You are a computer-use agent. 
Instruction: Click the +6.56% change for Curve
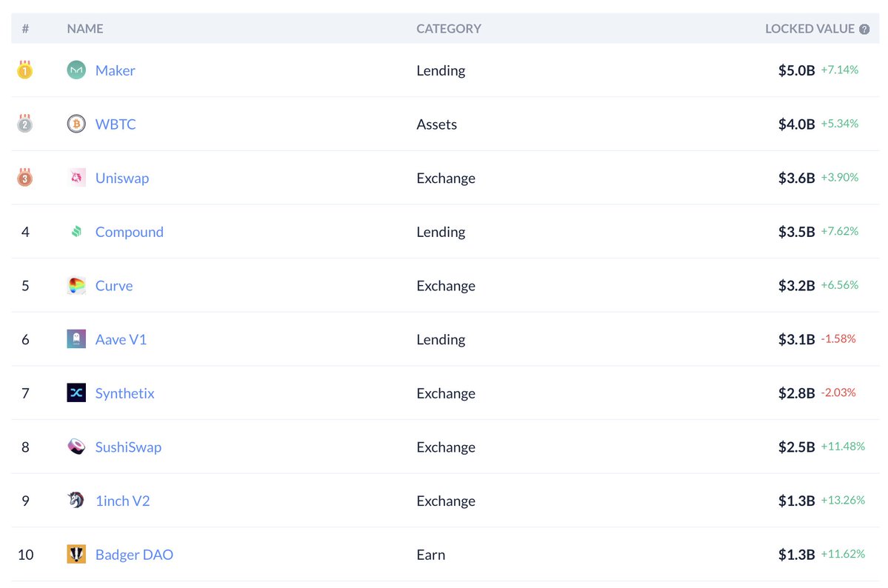pyautogui.click(x=839, y=285)
